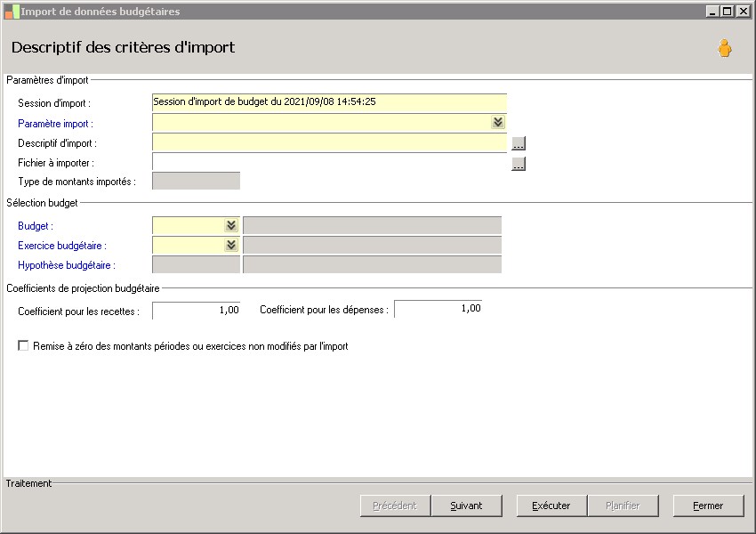This screenshot has height=534, width=756.
Task: Expand the Paramètre import dropdown
Action: [498, 123]
